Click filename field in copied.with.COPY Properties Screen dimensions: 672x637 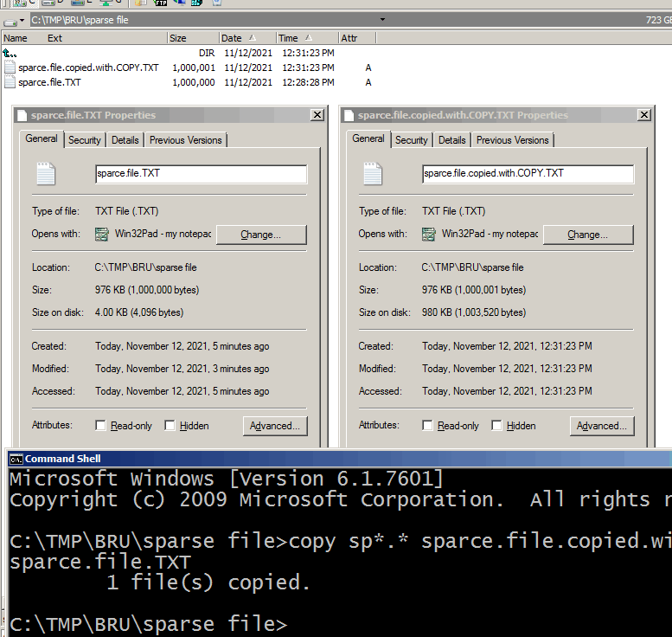point(528,174)
